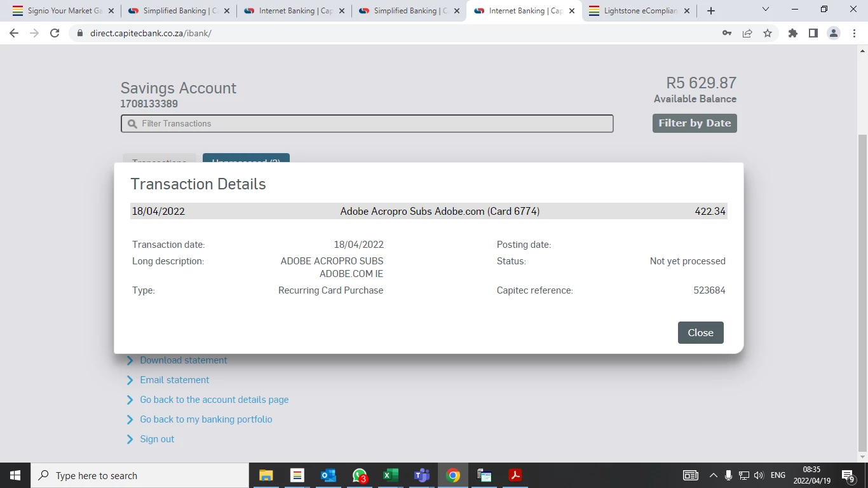Click the Recurring Card Purchase type text
868x488 pixels.
click(x=330, y=290)
